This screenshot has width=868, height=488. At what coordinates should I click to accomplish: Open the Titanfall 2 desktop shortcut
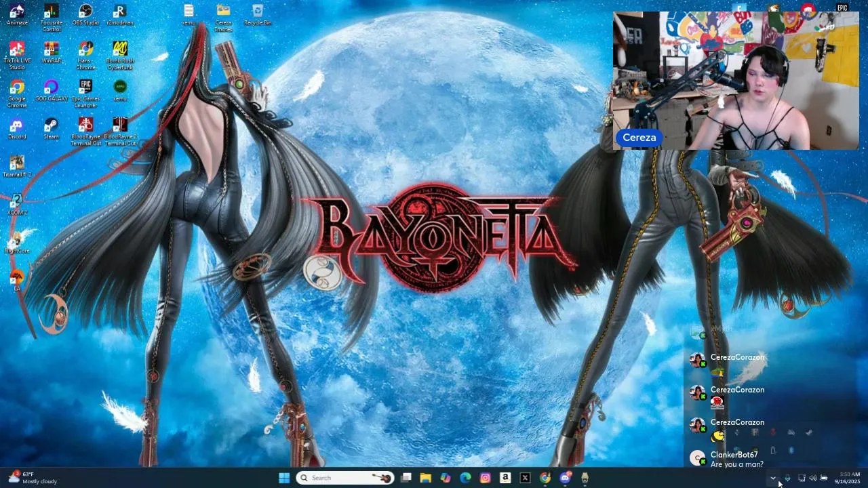click(17, 167)
